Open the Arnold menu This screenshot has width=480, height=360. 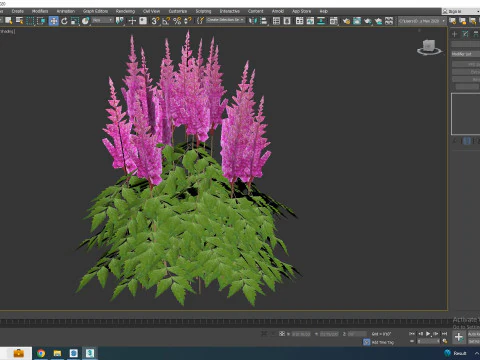click(278, 11)
